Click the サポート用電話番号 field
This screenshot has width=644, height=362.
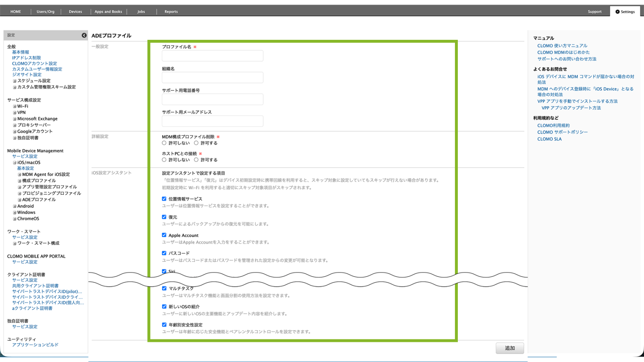coord(213,99)
